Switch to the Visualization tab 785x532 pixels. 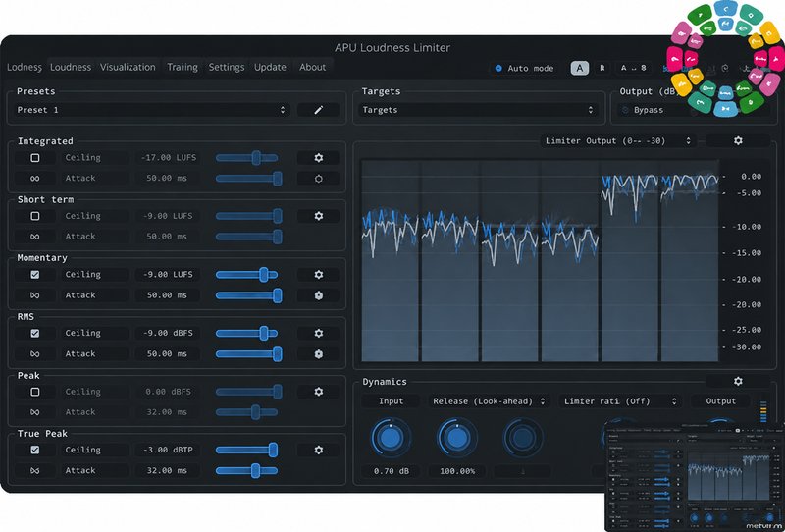pos(128,67)
